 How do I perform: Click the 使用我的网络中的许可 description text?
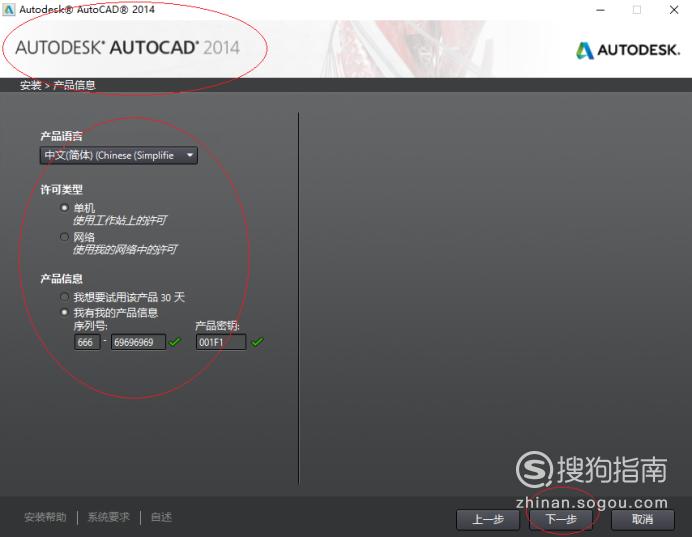[125, 250]
